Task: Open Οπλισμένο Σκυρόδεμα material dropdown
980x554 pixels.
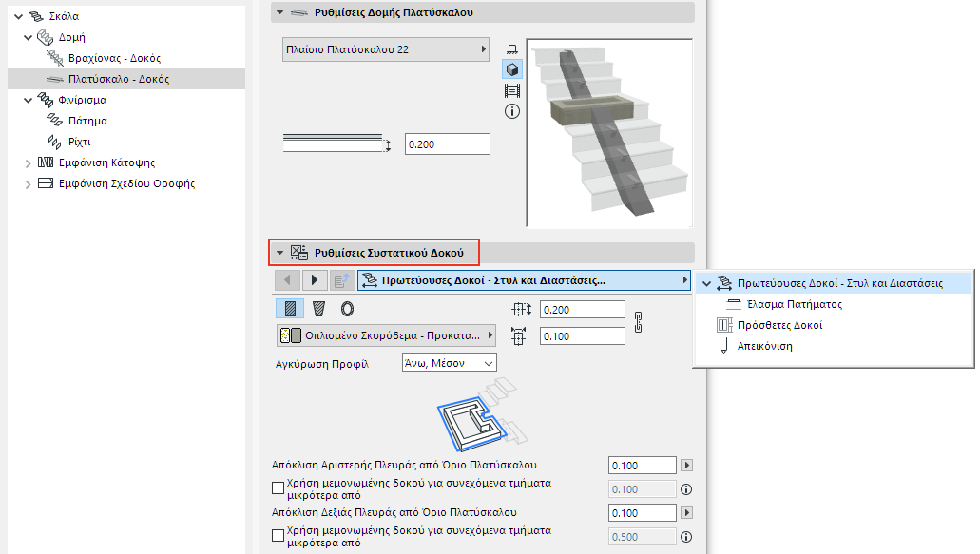Action: [x=386, y=335]
